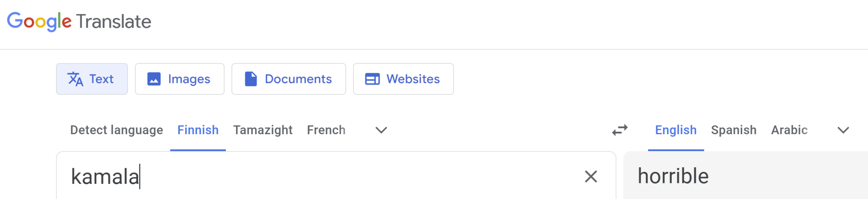Click the Websites window icon
Viewport: 868px width, 199px height.
pyautogui.click(x=373, y=79)
